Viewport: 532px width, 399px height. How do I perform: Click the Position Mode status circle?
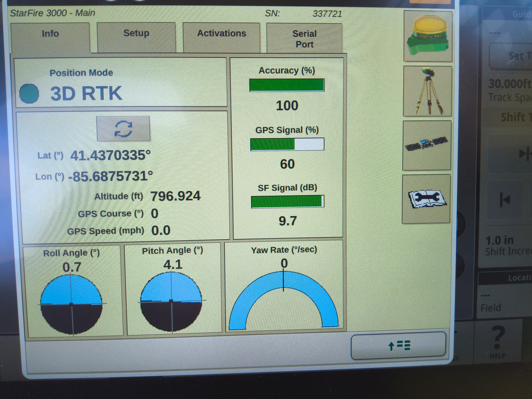click(x=29, y=93)
